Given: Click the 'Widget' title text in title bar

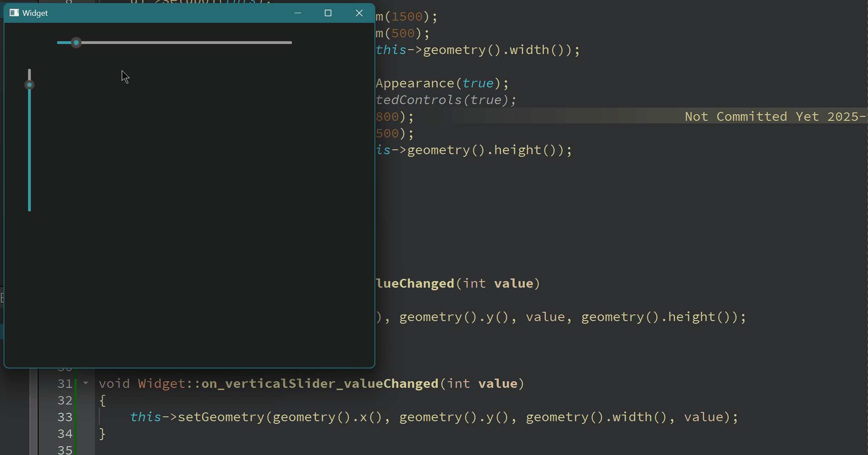Looking at the screenshot, I should (x=35, y=13).
